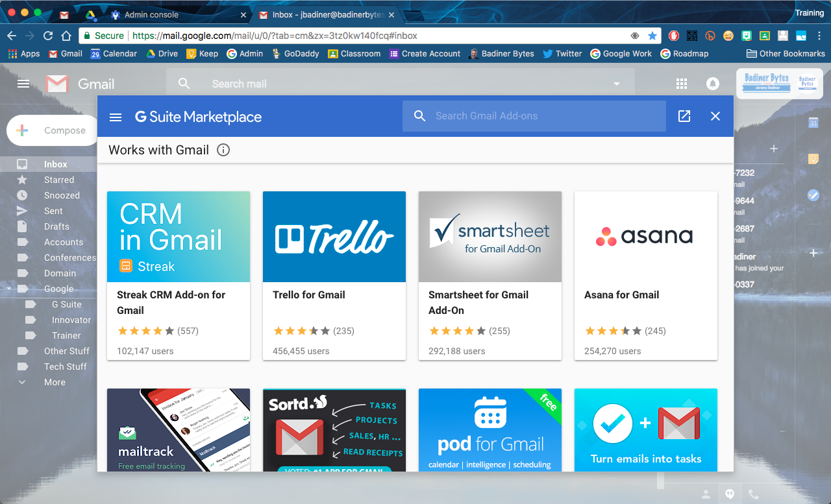Viewport: 831px width, 504px height.
Task: Switch to the pinned Google Drive tab
Action: click(90, 14)
